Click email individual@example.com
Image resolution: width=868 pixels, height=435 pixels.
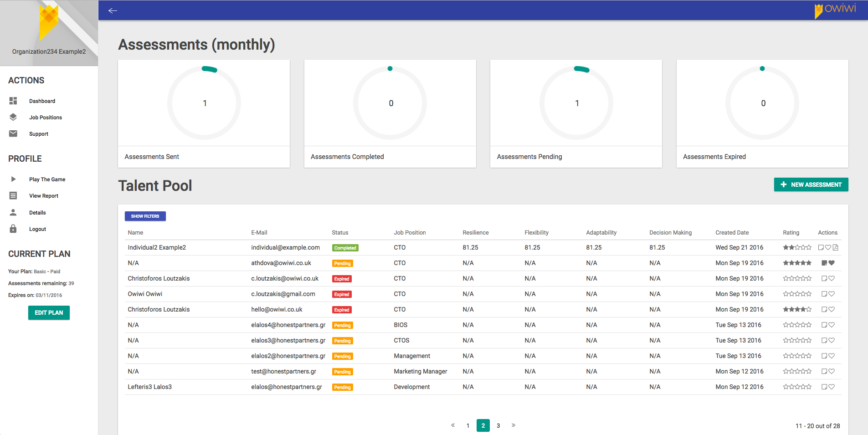click(286, 247)
